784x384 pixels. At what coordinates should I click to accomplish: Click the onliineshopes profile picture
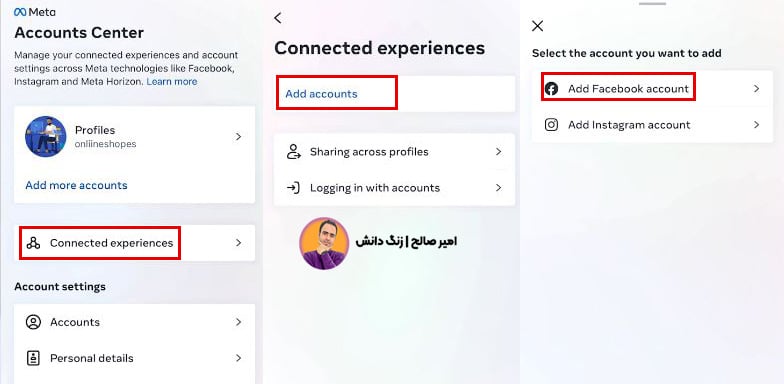(46, 136)
